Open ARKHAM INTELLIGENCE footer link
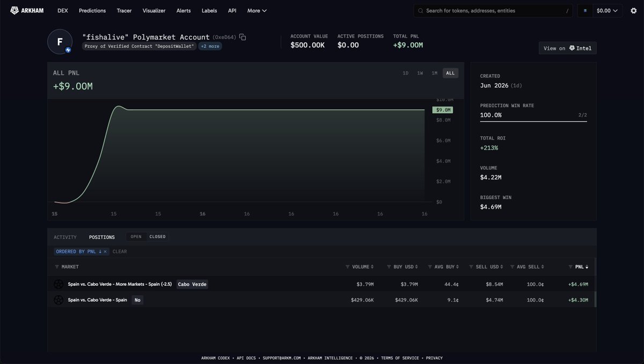 329,358
